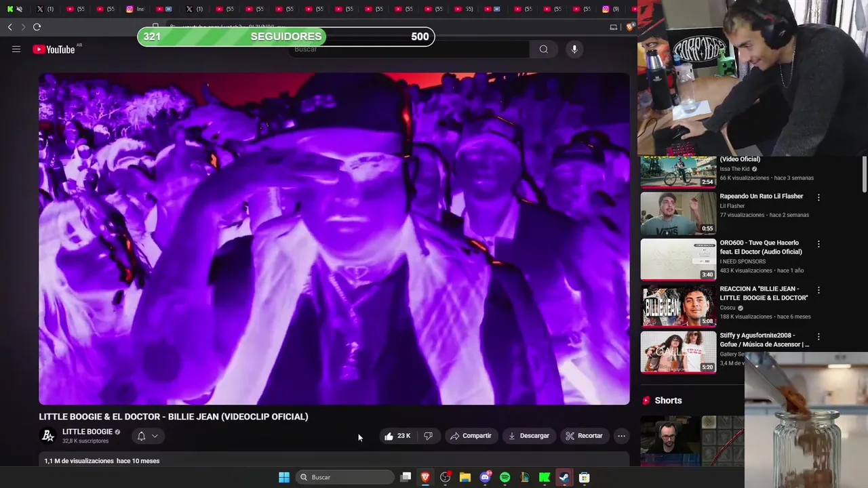Screen dimensions: 868x488
Task: Open REACCION A BILLIE JEAN title link
Action: tap(764, 293)
